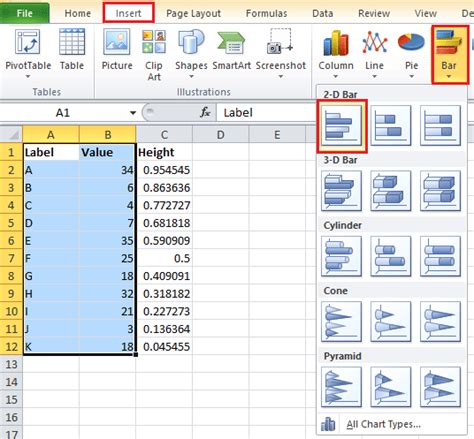Click cell with value 32

tap(108, 294)
